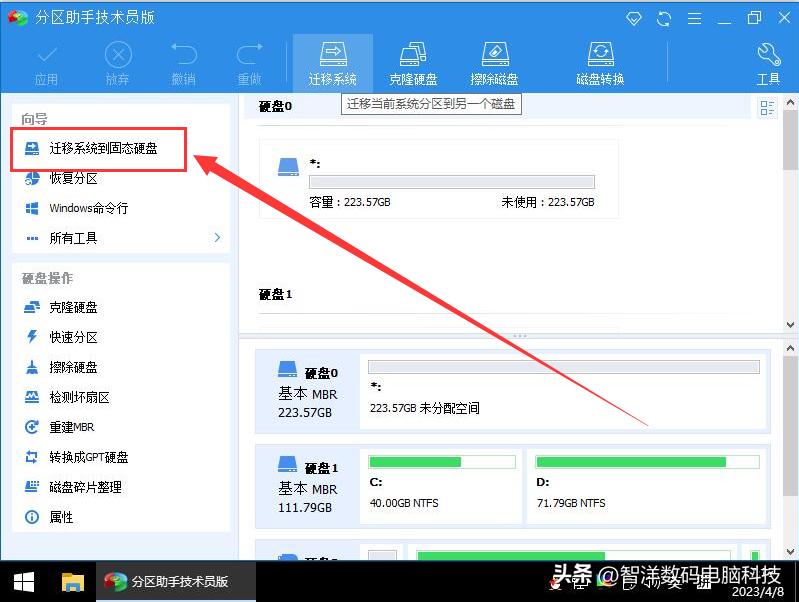The width and height of the screenshot is (799, 602).
Task: Open the 克隆硬盘 toolbar tool
Action: pyautogui.click(x=413, y=64)
